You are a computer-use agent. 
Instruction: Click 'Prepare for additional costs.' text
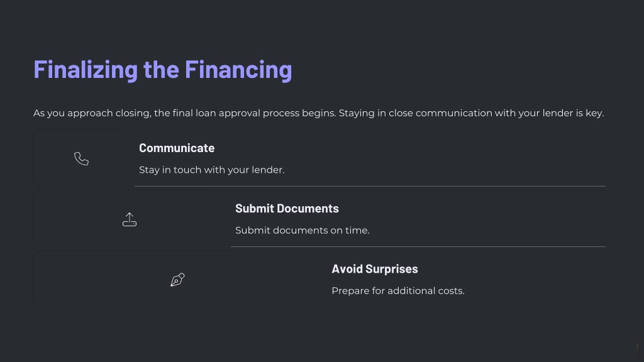(x=398, y=290)
